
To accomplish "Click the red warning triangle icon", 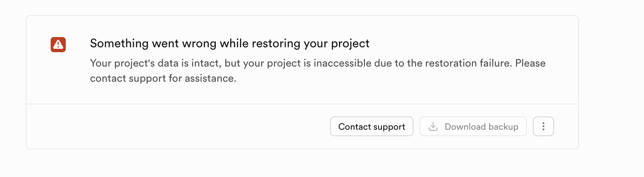I will click(x=58, y=45).
